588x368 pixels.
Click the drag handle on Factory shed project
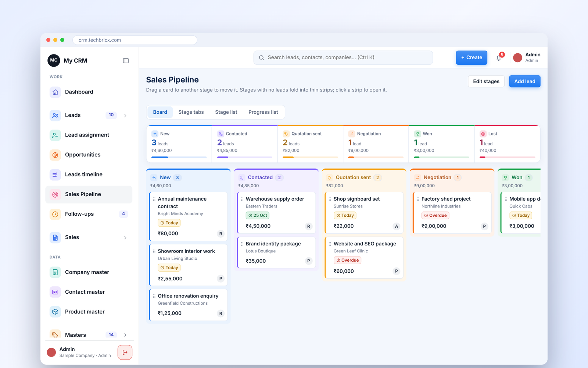pyautogui.click(x=418, y=199)
